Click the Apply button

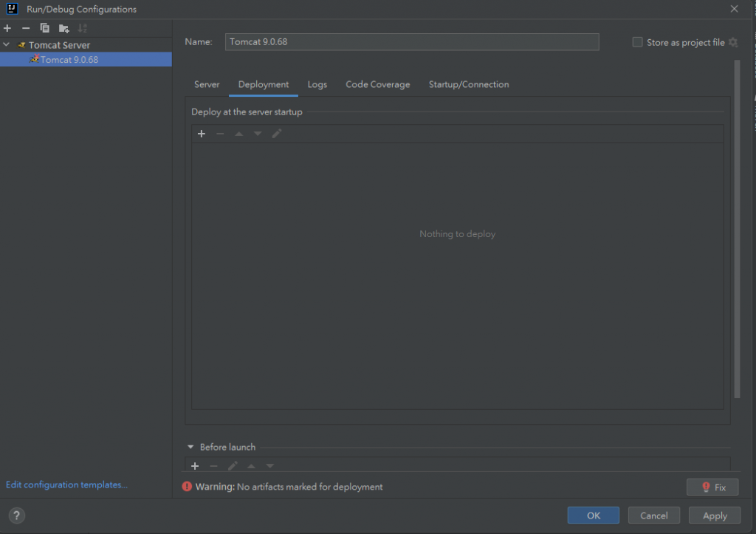click(x=715, y=516)
